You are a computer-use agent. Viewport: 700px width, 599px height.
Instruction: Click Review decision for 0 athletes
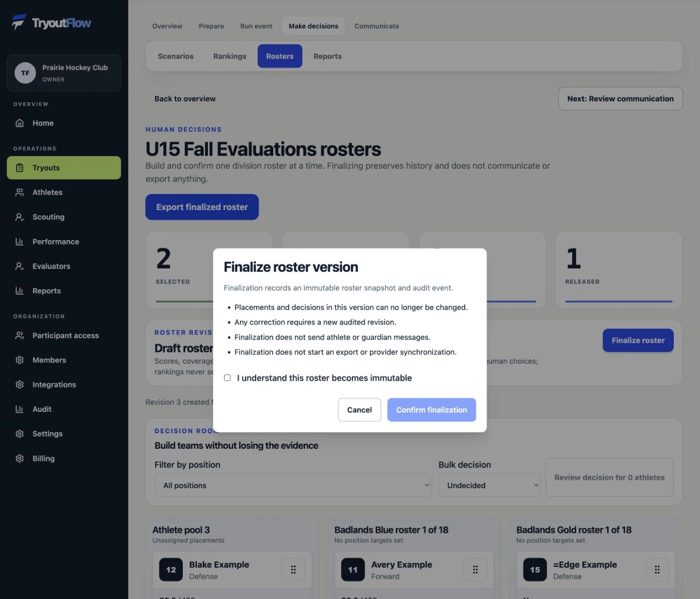pyautogui.click(x=610, y=478)
